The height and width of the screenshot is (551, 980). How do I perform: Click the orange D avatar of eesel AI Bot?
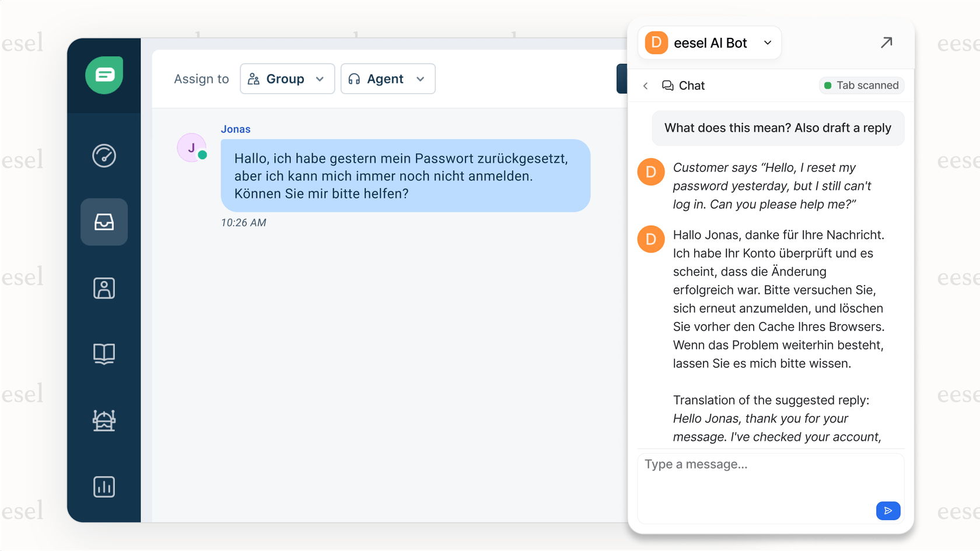(x=655, y=43)
